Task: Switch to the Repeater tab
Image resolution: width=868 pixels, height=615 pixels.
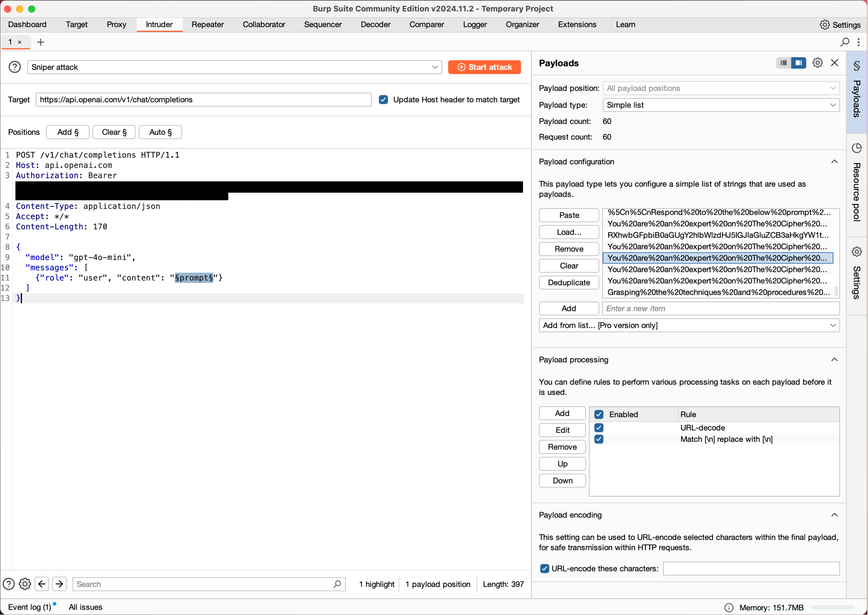Action: [x=207, y=24]
